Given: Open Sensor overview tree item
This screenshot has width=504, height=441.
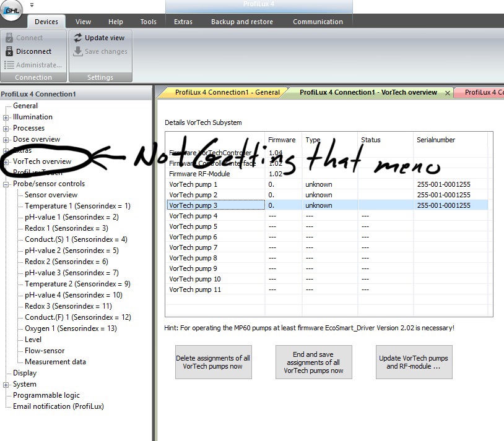Looking at the screenshot, I should [x=51, y=195].
